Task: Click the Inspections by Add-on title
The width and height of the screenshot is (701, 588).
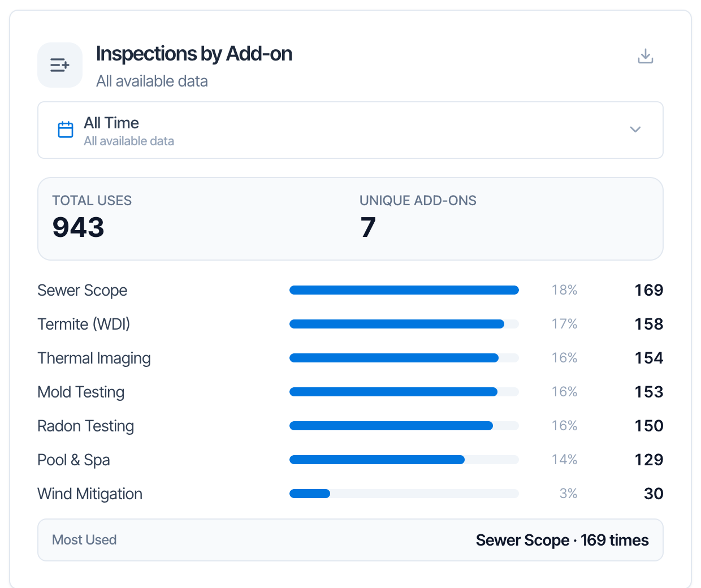Action: (194, 54)
